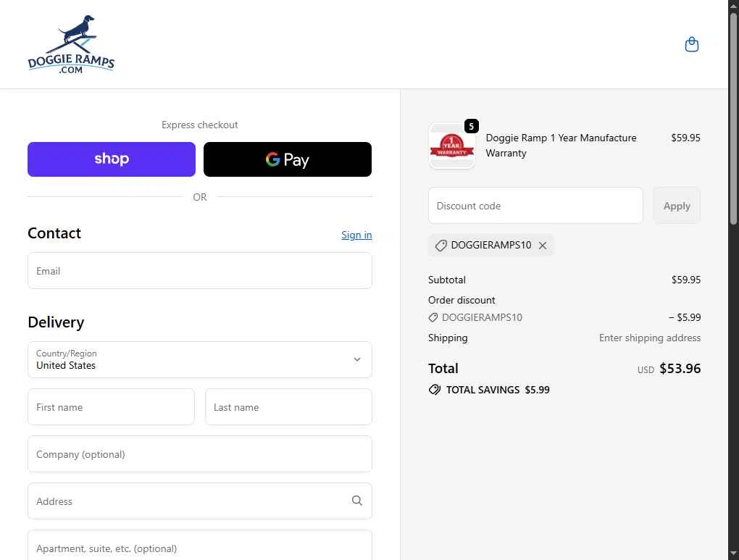Focus the Company (optional) field
Screen dimensions: 739x560
point(200,454)
